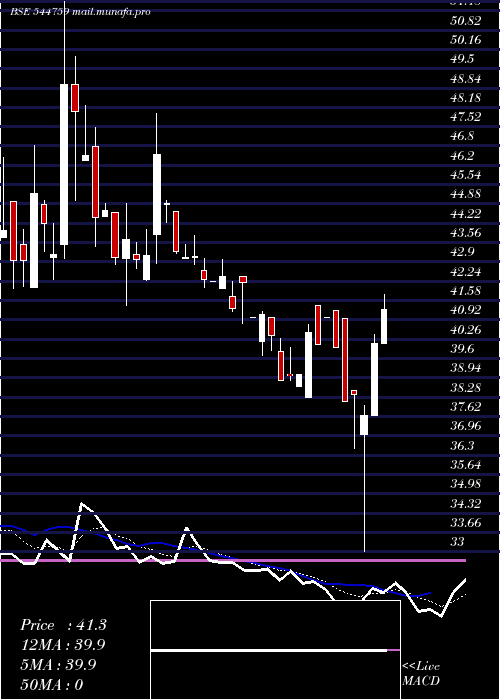Click the 41.58 price axis label
This screenshot has height=700, width=500.
(x=466, y=291)
